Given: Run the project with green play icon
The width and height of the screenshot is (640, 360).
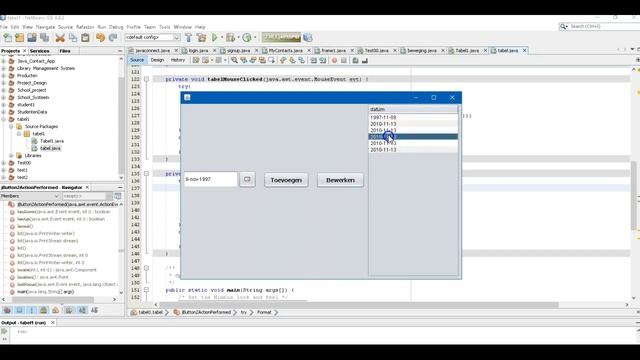Looking at the screenshot, I should tap(215, 38).
